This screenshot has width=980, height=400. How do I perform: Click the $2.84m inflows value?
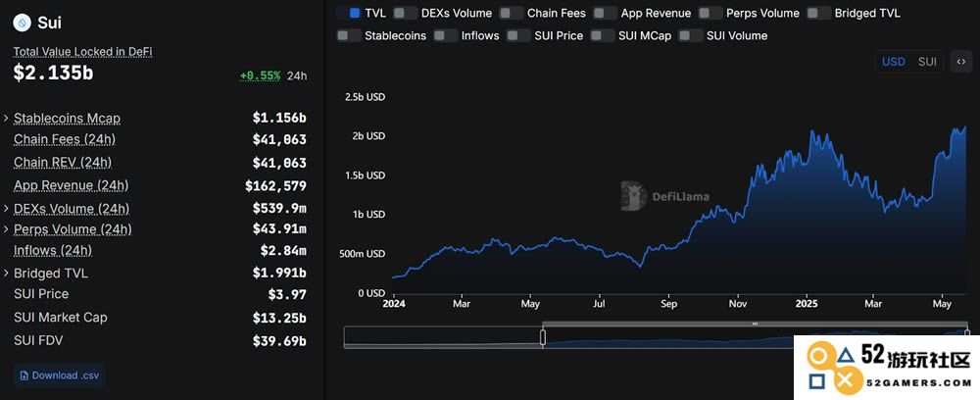[x=283, y=251]
